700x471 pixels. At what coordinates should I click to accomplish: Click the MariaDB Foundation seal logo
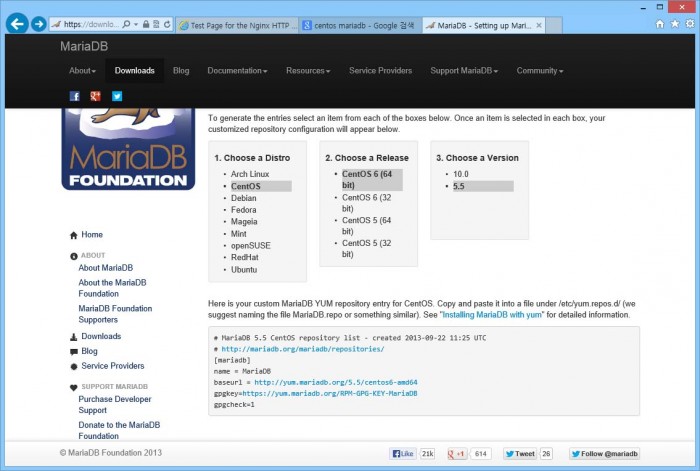(x=128, y=149)
